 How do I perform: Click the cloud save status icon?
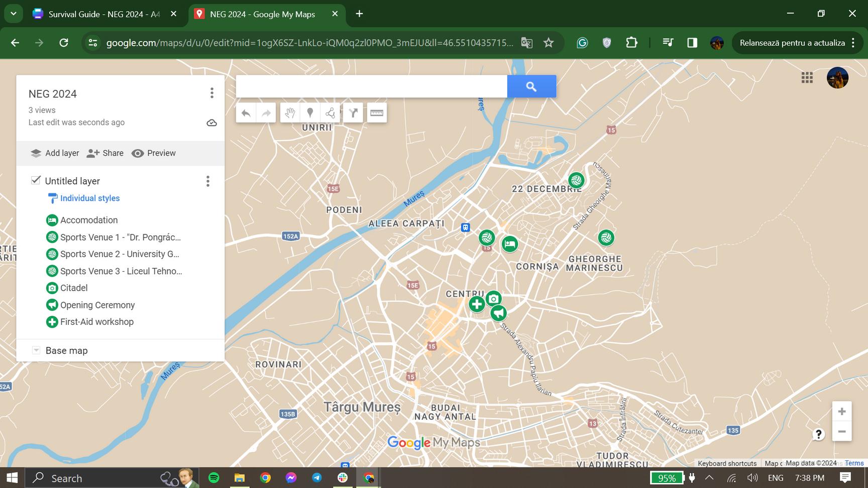[x=211, y=123]
